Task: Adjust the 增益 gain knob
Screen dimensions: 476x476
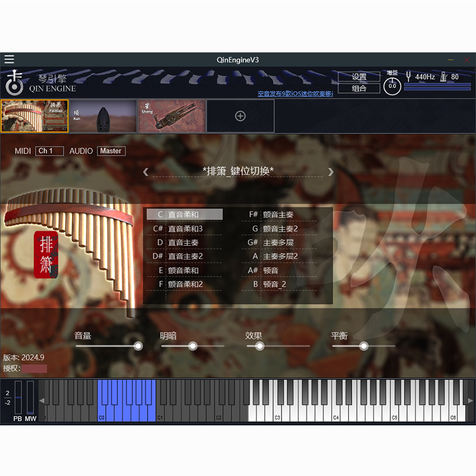Action: pos(392,86)
